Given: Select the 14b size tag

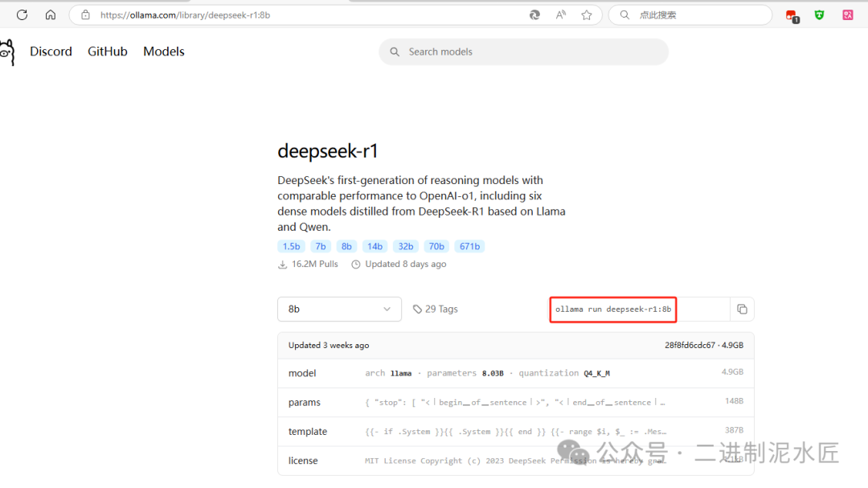Looking at the screenshot, I should (375, 247).
